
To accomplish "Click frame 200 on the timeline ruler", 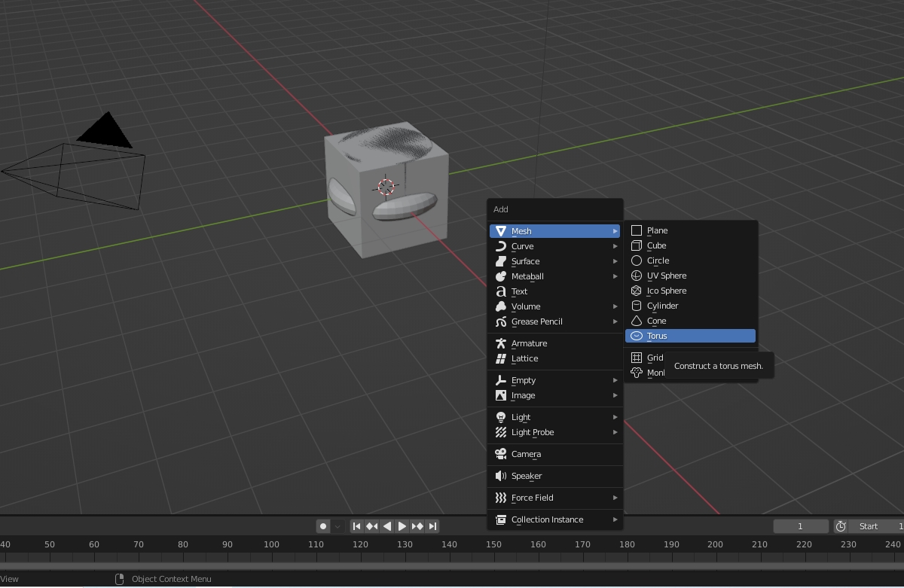I will point(715,544).
